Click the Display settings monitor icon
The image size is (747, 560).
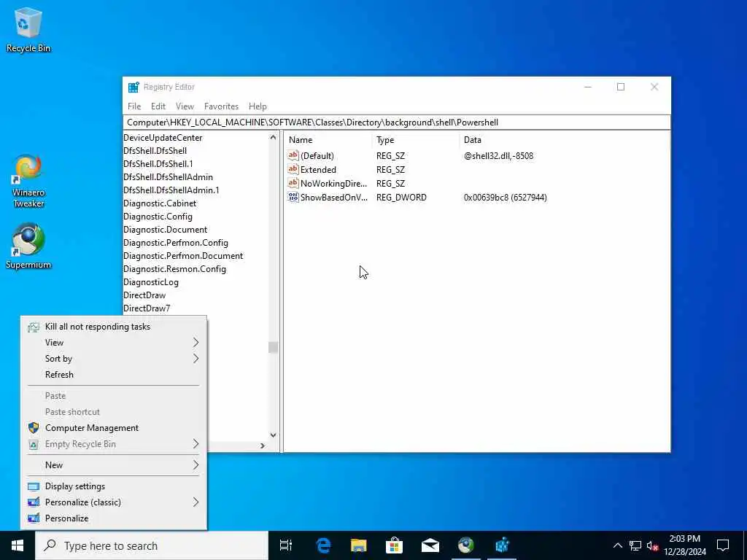(34, 486)
